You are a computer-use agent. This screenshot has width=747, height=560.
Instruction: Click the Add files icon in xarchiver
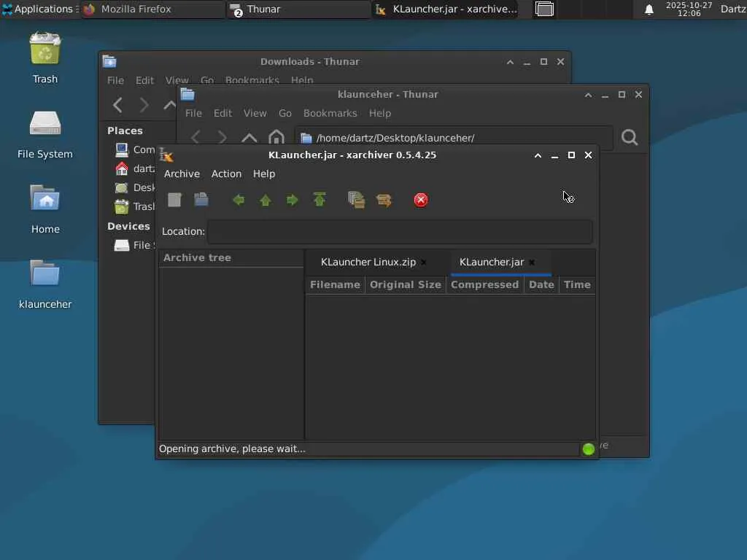(x=356, y=200)
